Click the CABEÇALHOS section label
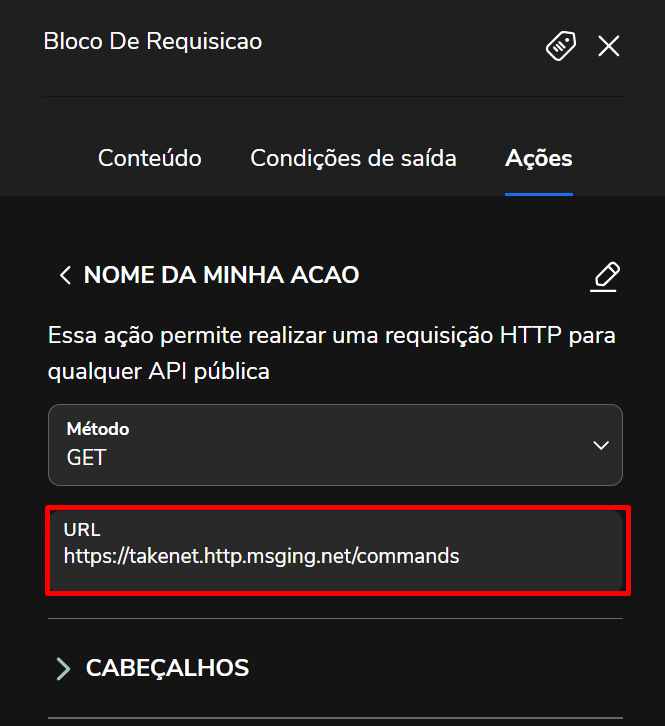Viewport: 665px width, 726px height. click(x=168, y=668)
